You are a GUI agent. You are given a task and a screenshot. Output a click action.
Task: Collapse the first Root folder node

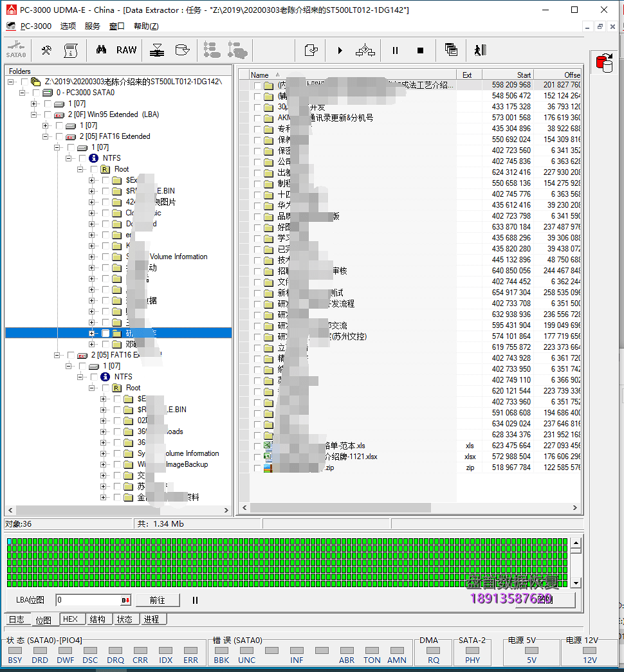(x=80, y=169)
